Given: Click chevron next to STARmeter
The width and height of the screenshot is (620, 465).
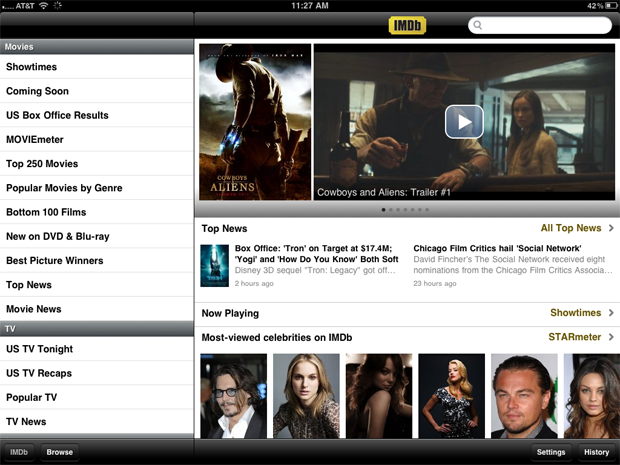Looking at the screenshot, I should [611, 337].
